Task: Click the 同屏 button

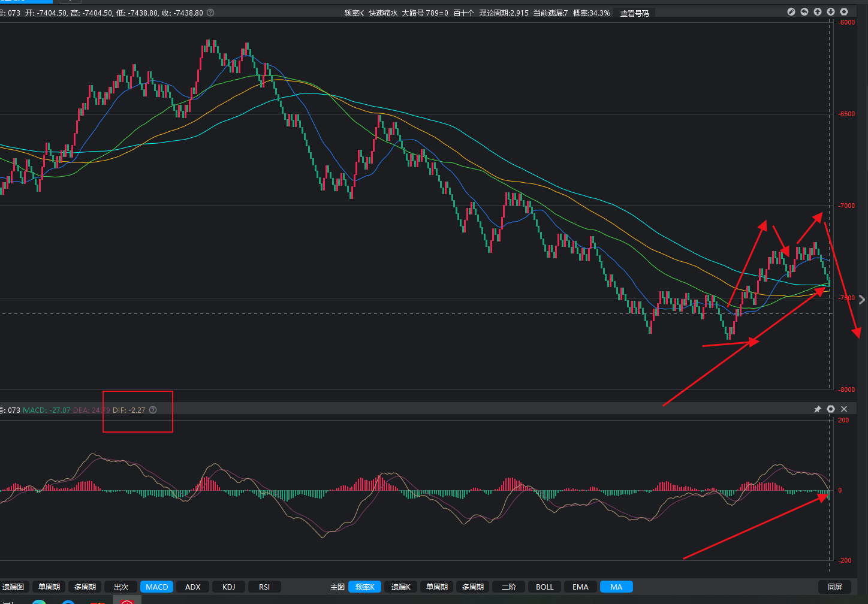Action: tap(835, 587)
